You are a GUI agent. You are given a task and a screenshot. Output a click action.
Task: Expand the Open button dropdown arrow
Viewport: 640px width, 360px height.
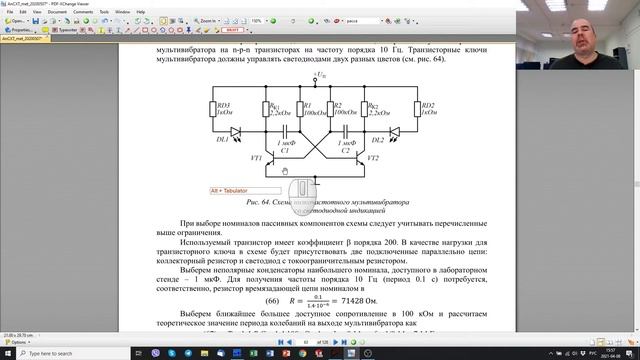28,21
